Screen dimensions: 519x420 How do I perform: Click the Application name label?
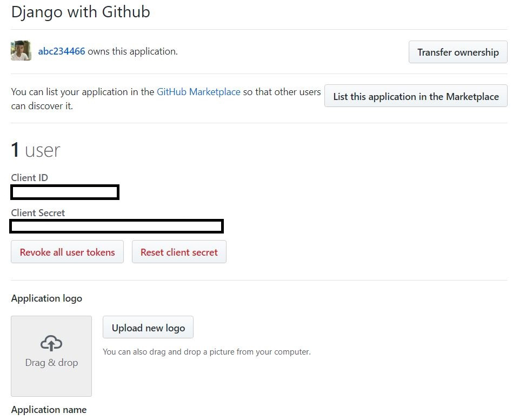coord(49,410)
